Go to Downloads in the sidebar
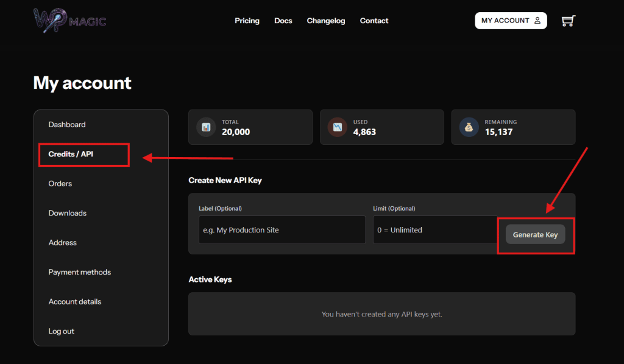Viewport: 624px width, 364px height. [x=68, y=214]
